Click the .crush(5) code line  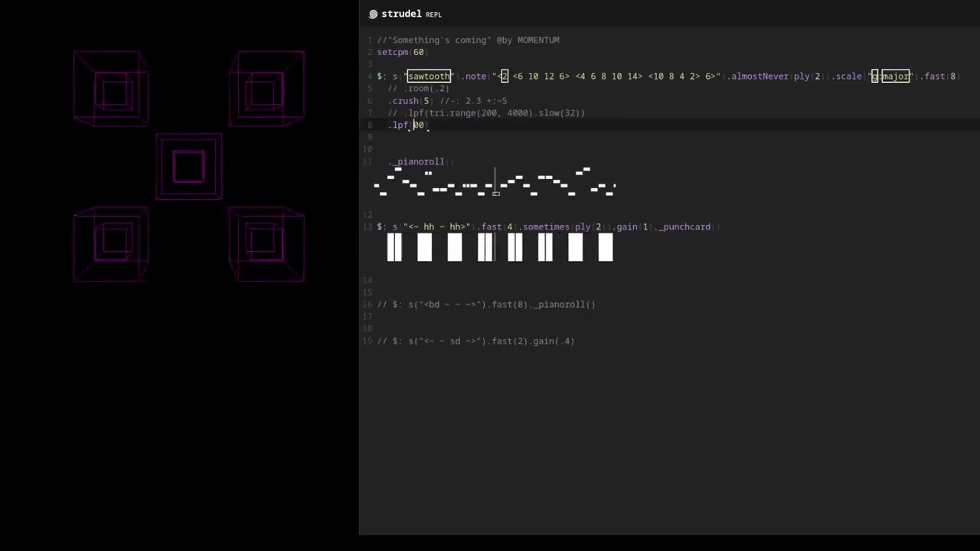(x=447, y=101)
